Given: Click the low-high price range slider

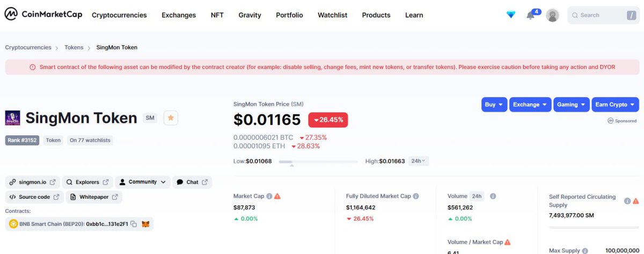Looking at the screenshot, I should tap(318, 161).
